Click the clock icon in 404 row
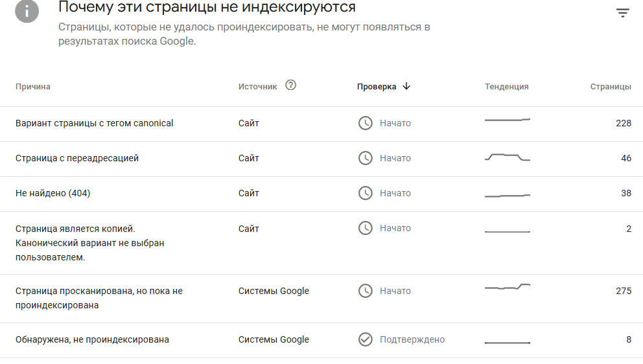Screen dimensions: 643x364 coord(366,192)
